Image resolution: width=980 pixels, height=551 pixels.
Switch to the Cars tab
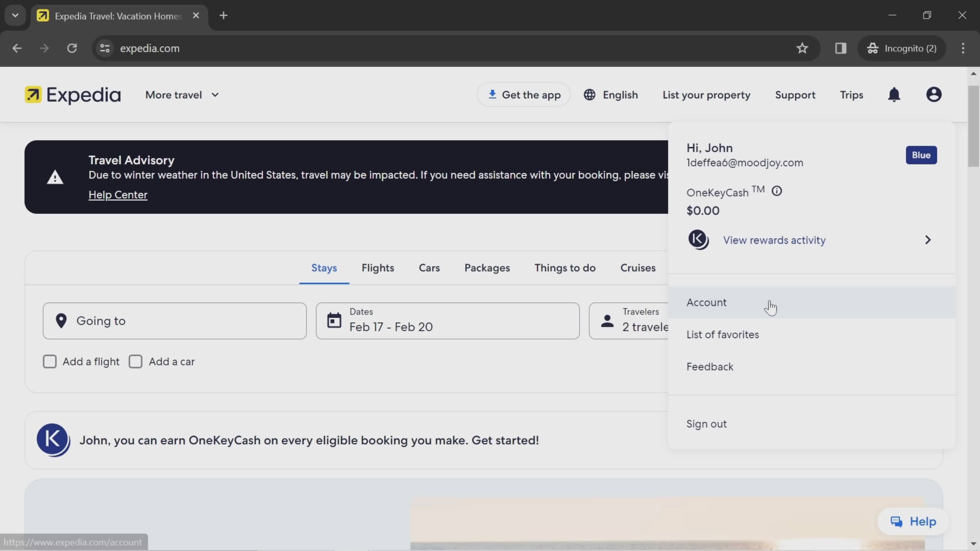tap(429, 268)
